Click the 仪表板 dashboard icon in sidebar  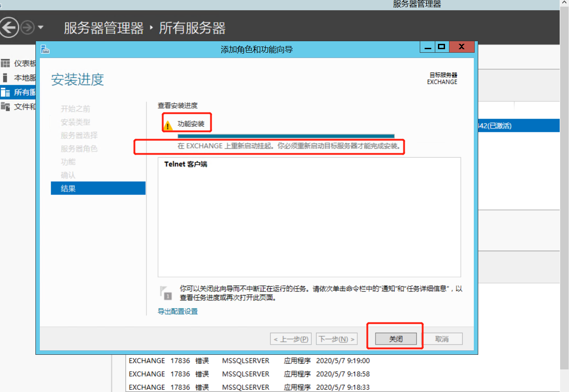pos(5,63)
